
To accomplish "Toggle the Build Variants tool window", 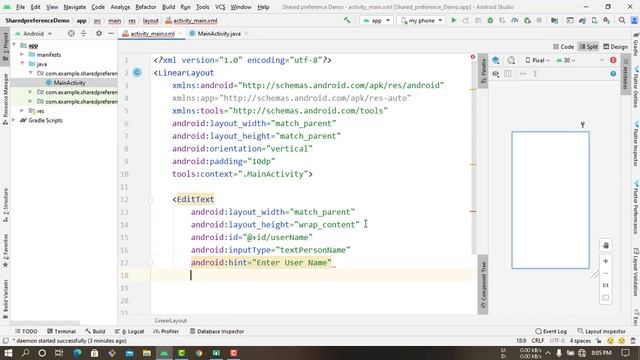I will click(x=5, y=300).
